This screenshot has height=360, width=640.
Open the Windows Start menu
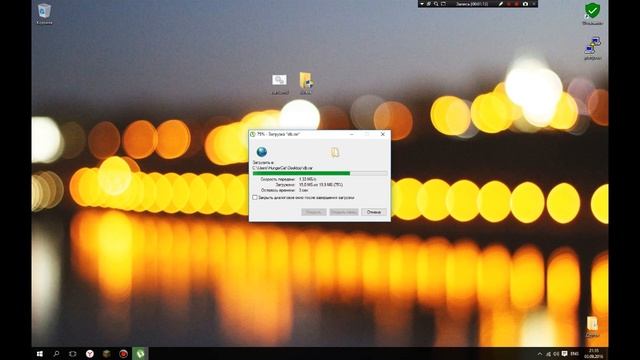tap(40, 353)
